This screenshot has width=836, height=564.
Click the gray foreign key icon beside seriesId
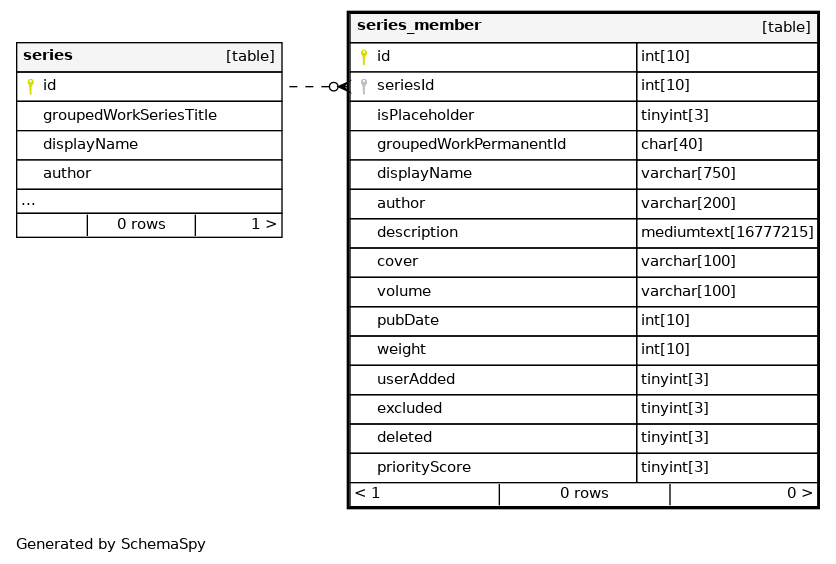364,86
